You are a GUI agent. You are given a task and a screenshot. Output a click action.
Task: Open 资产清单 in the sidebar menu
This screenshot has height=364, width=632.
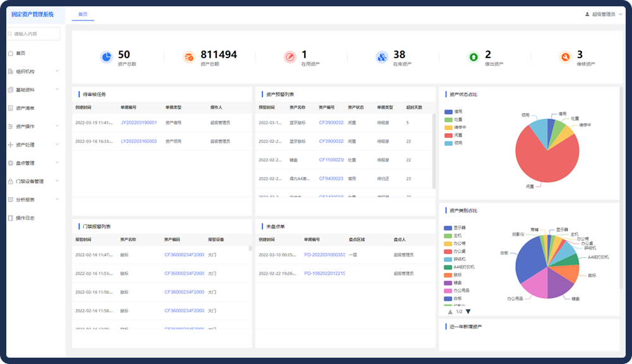pos(25,108)
